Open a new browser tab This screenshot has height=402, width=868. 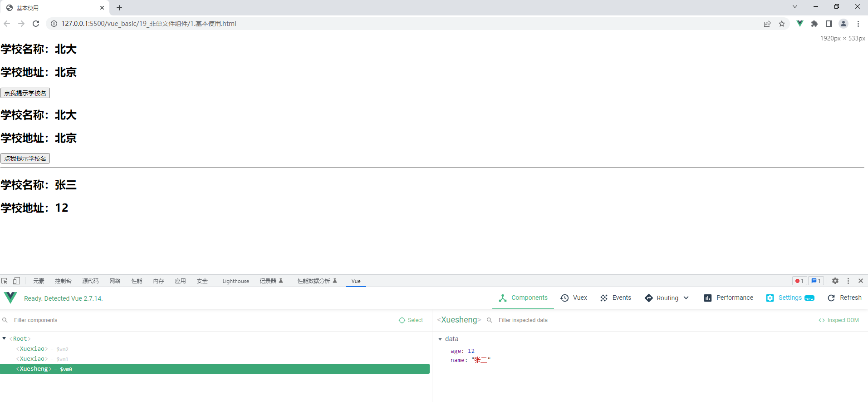tap(119, 8)
